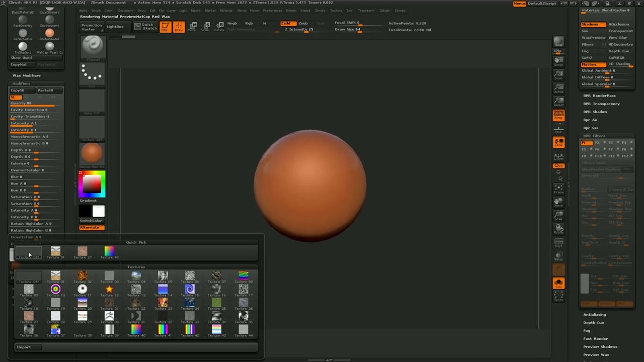Open the Standard brush thumbnail

pyautogui.click(x=92, y=48)
